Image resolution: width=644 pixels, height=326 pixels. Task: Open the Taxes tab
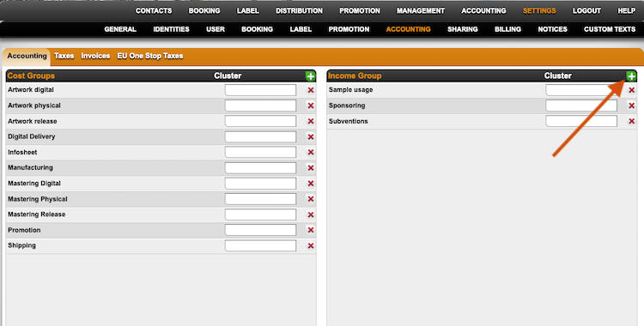(64, 56)
